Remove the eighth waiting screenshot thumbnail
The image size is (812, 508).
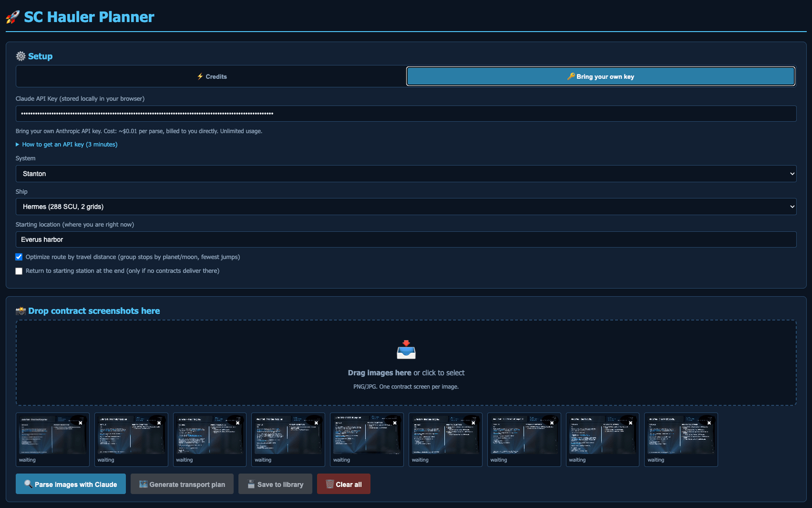(631, 423)
